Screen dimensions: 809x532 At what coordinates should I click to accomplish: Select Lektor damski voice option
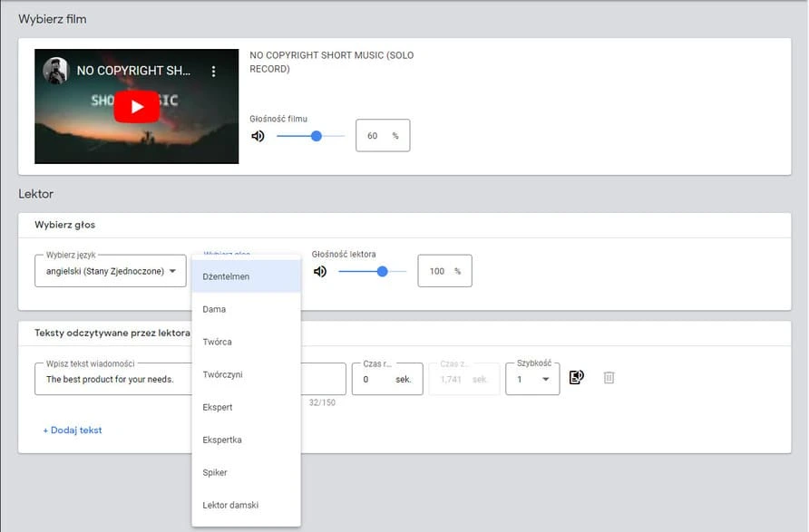point(230,505)
